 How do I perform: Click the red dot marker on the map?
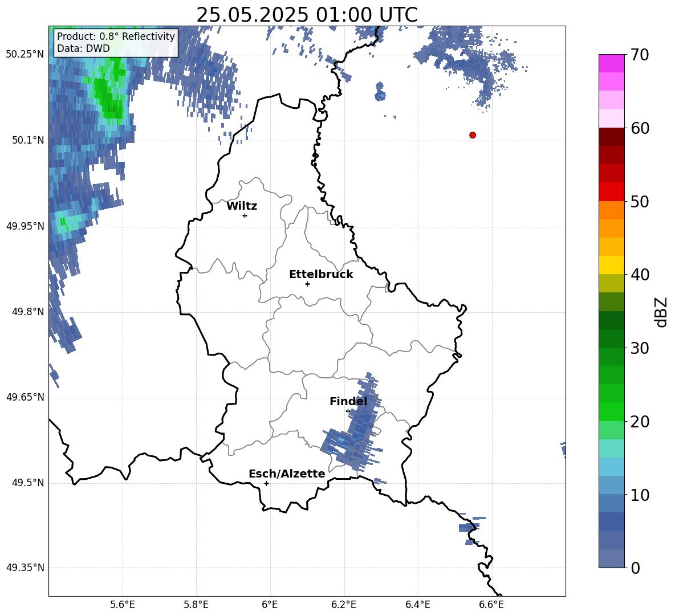pyautogui.click(x=473, y=135)
